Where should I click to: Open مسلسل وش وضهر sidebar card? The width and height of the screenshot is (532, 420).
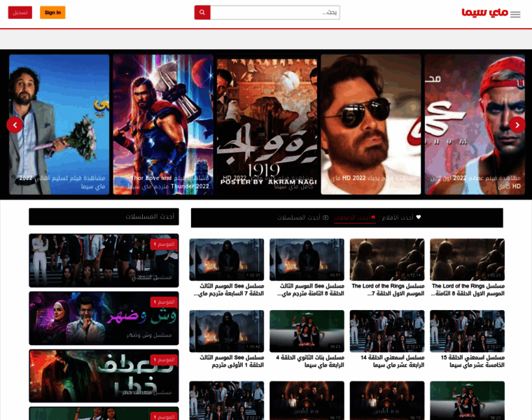104,318
